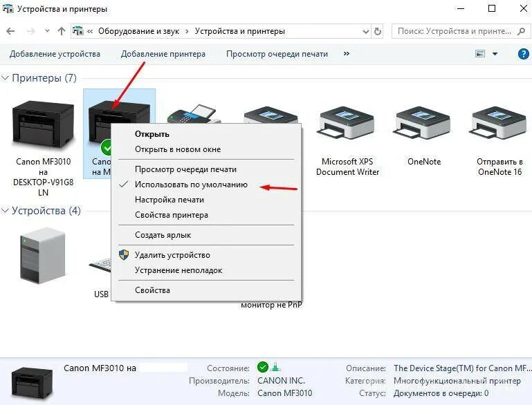
Task: Click Многофункциональный принтер category text
Action: click(x=457, y=381)
